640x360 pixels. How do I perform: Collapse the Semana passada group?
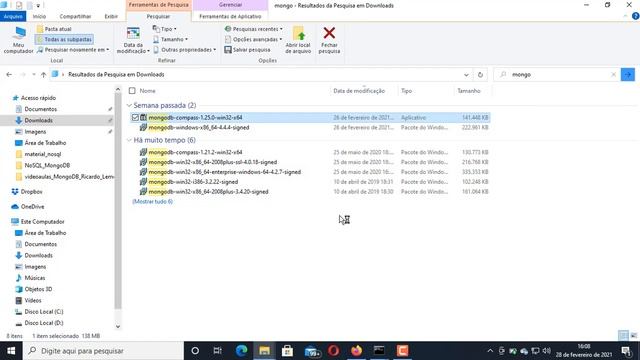click(129, 105)
